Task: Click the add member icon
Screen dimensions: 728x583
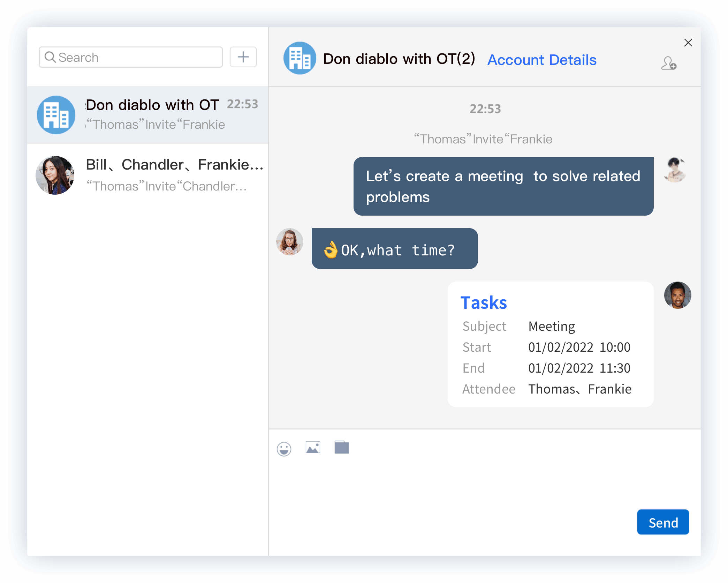Action: coord(668,63)
